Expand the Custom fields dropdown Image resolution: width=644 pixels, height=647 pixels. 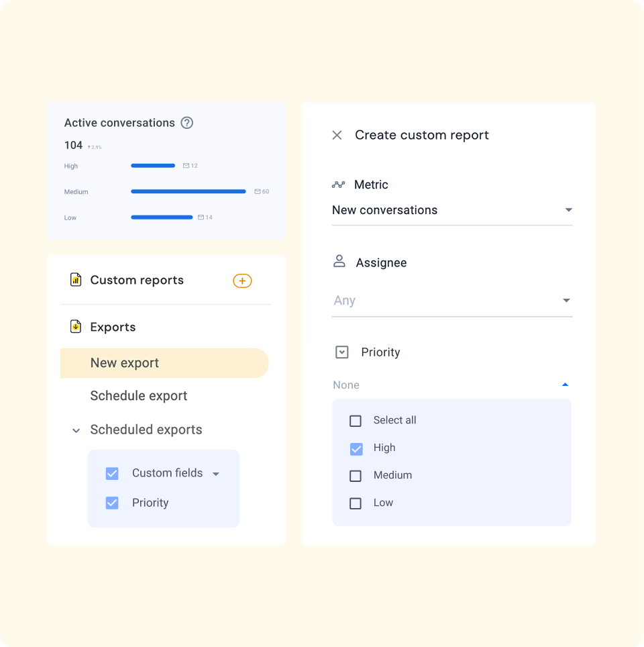point(216,473)
